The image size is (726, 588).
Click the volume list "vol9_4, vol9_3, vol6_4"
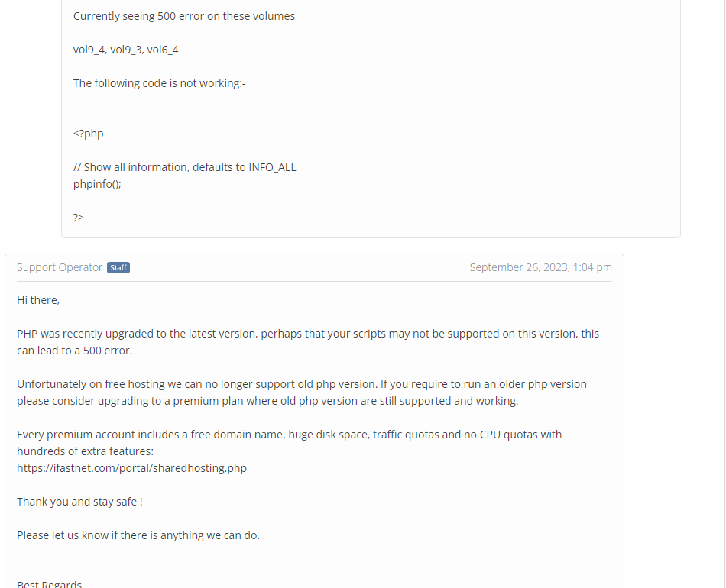[x=125, y=50]
